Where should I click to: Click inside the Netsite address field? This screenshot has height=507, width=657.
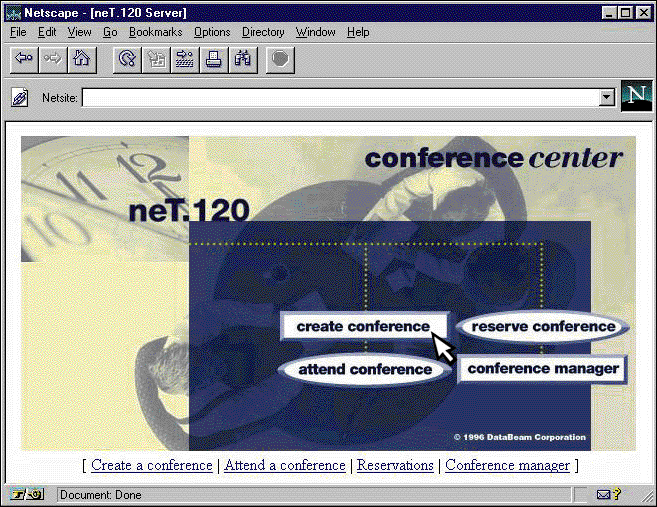tap(340, 98)
